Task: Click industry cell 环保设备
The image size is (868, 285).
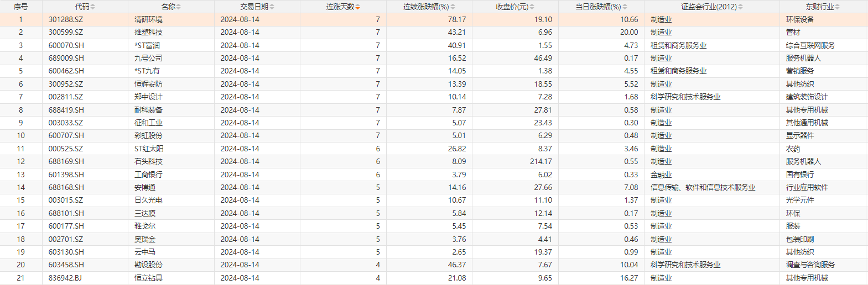Action: tap(800, 19)
